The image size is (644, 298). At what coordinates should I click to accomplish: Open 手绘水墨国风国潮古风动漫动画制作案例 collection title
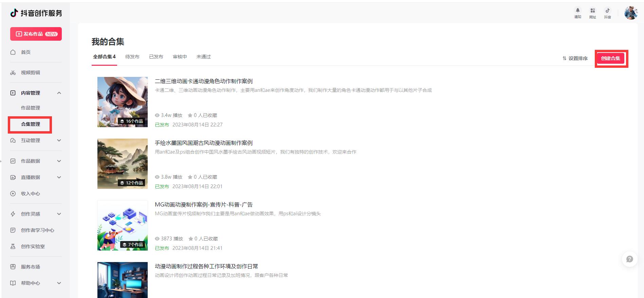click(204, 143)
